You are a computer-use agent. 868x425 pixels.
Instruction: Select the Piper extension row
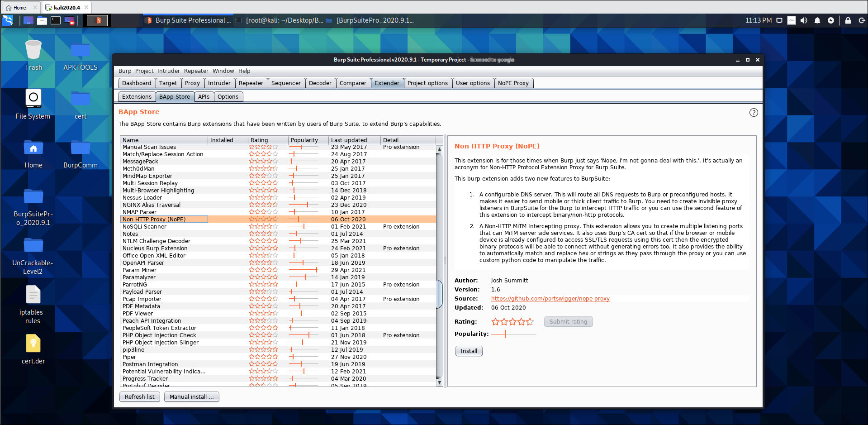[x=278, y=357]
